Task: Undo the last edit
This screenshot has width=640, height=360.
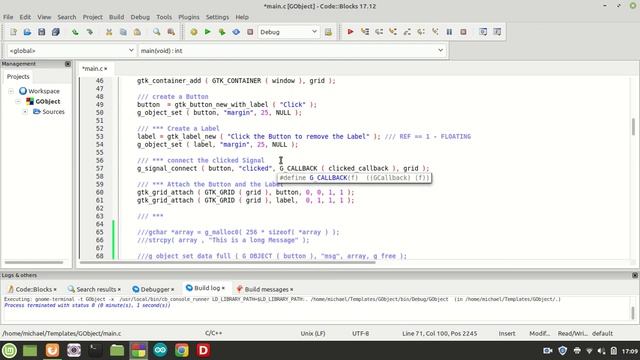Action: tap(75, 32)
